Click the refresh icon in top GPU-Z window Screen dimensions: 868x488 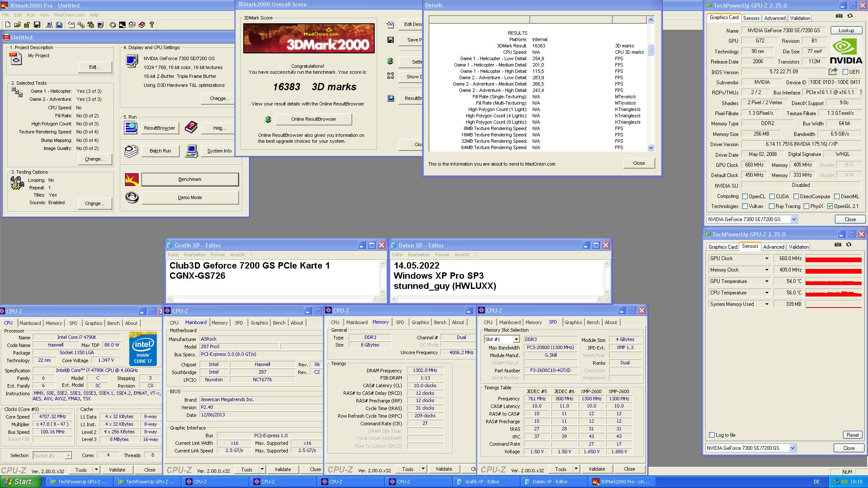click(850, 16)
